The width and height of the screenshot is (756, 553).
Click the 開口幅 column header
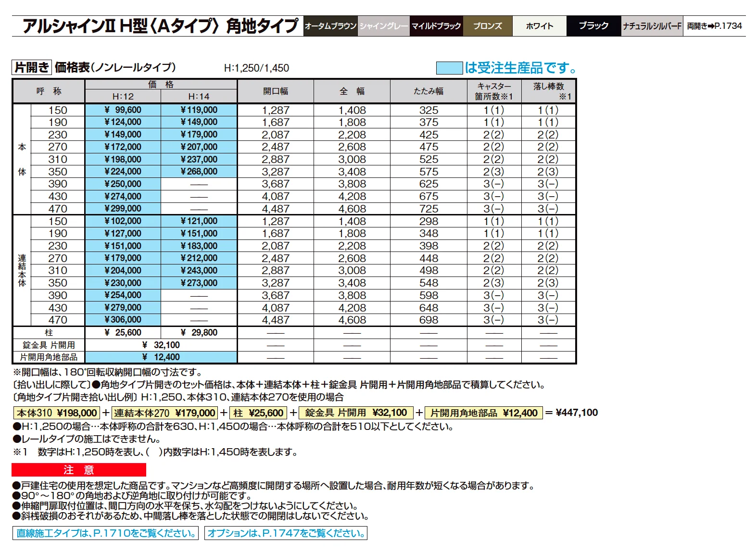(276, 91)
